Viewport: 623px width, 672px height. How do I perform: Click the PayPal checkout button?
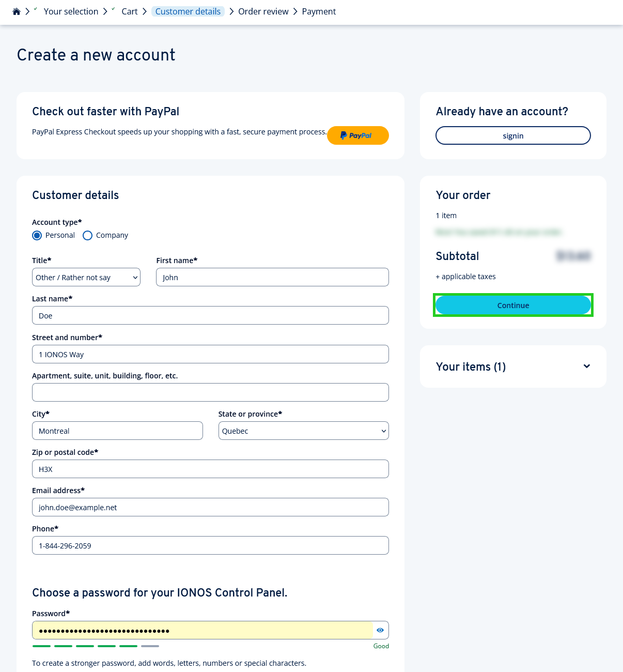[357, 135]
